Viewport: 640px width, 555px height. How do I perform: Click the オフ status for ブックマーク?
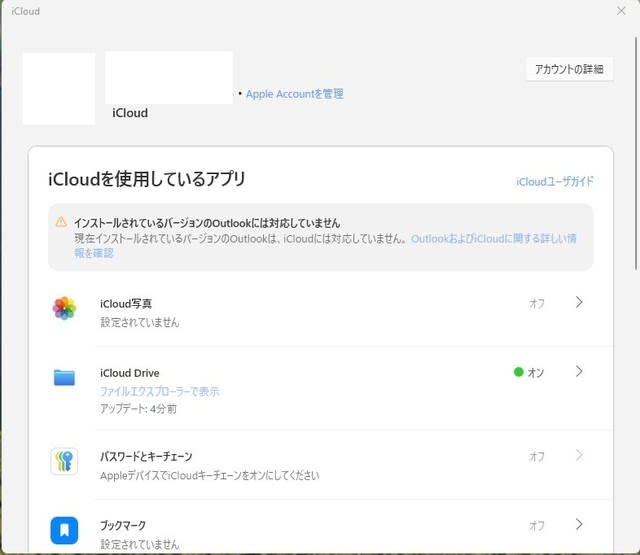point(537,525)
